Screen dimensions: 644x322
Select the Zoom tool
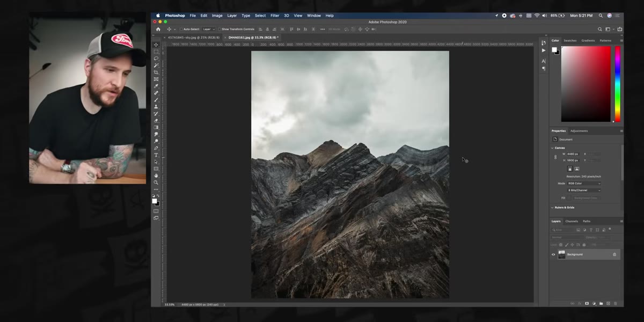click(156, 182)
